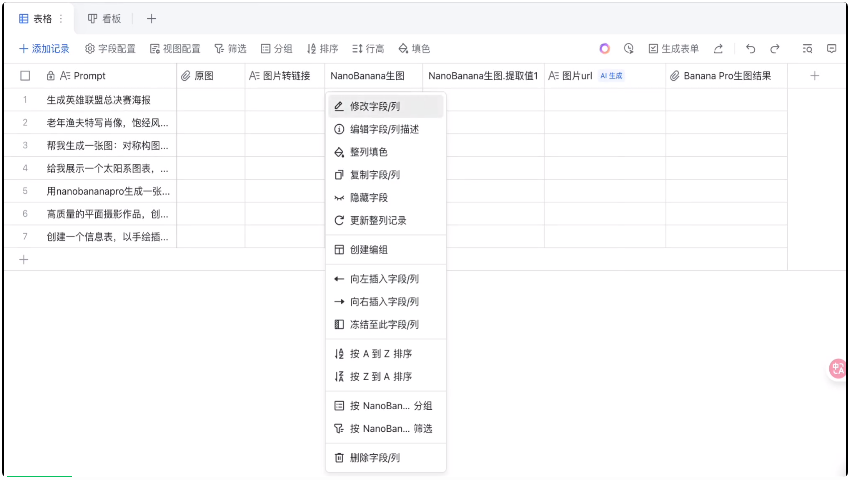Choose 按 NanoBan... 分组 menu entry
This screenshot has width=849, height=480.
click(386, 405)
